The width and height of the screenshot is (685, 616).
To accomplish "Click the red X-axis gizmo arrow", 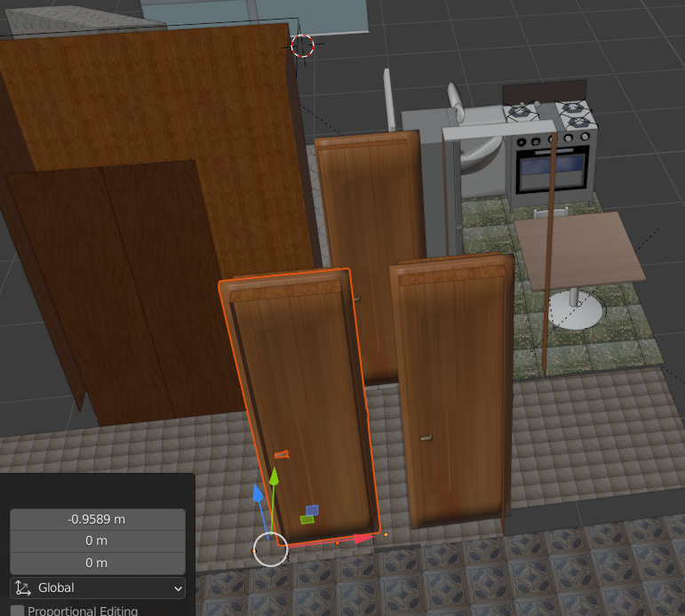I will coord(363,538).
